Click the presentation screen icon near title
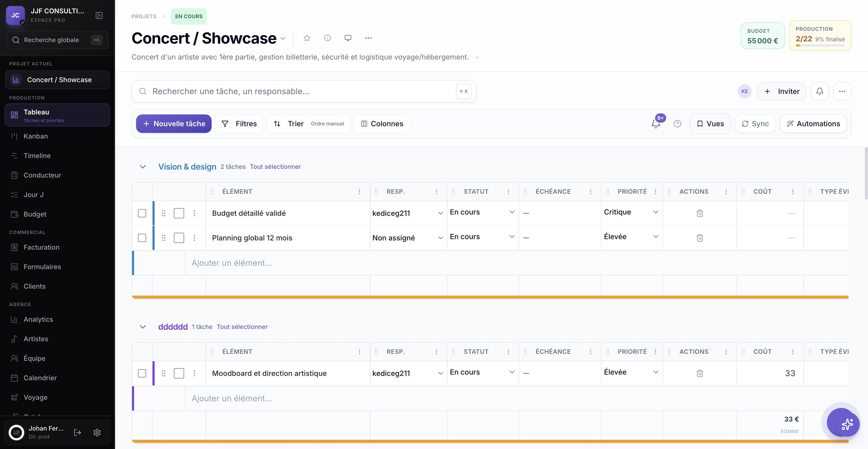Viewport: 868px width, 449px height. tap(348, 38)
